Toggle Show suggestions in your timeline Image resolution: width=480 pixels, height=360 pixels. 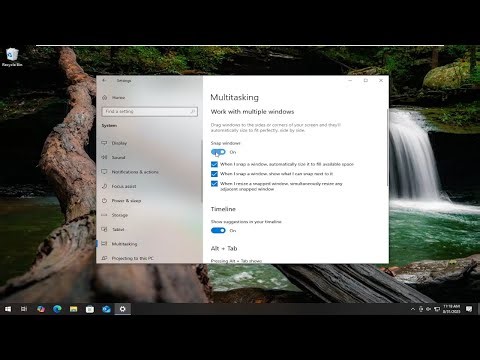[x=218, y=230]
